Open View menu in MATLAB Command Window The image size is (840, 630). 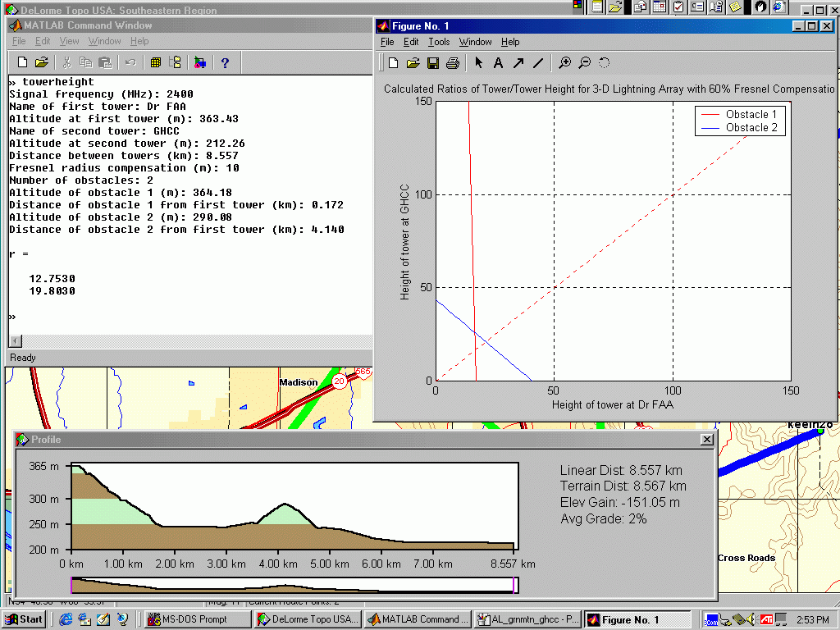[69, 41]
